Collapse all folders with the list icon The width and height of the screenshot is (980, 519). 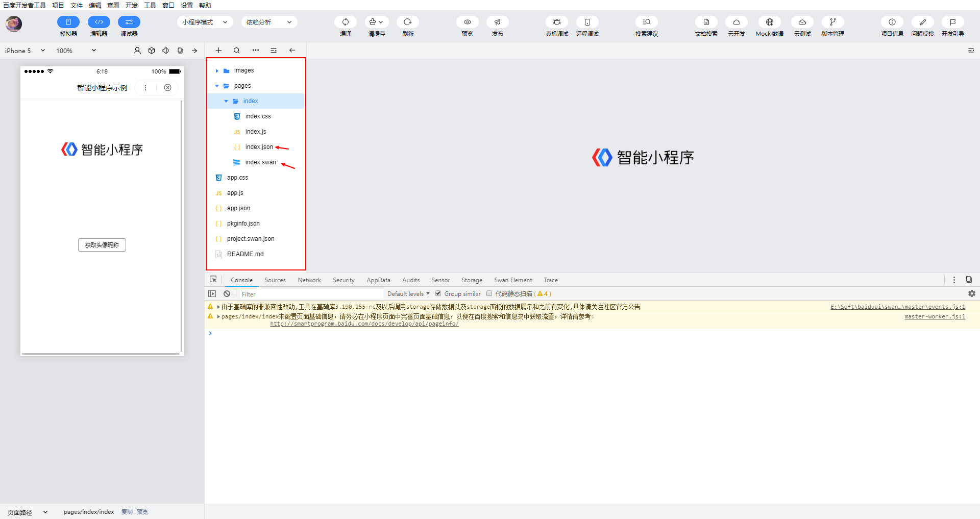(274, 50)
